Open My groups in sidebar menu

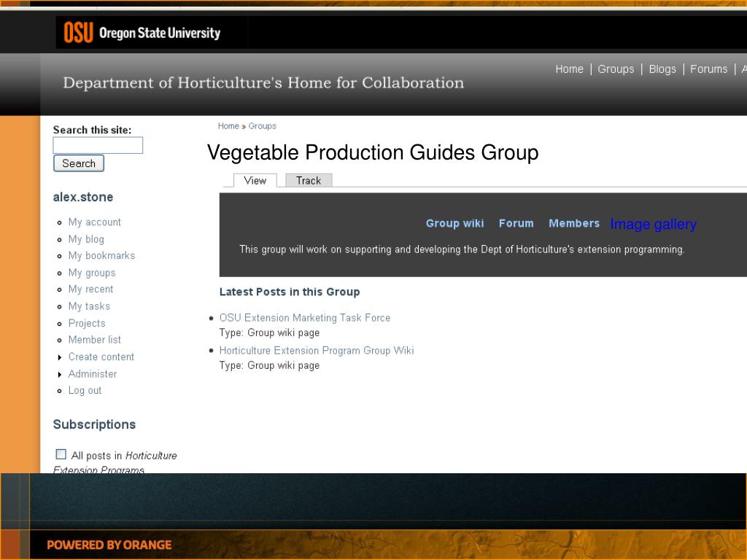click(91, 273)
